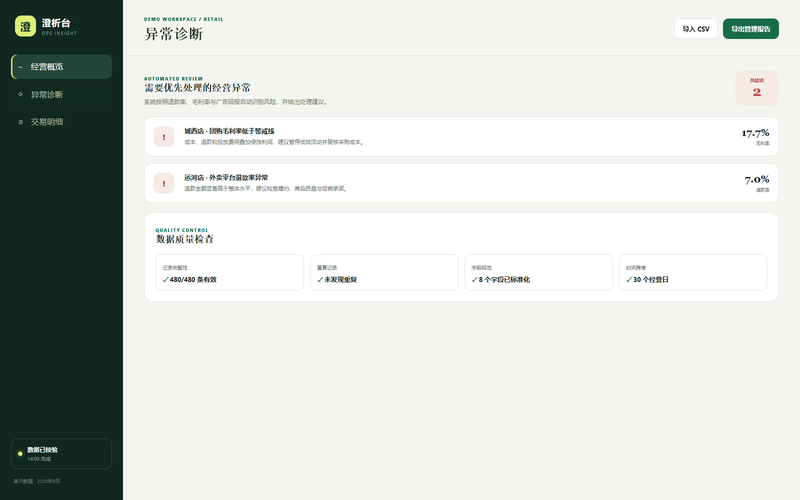This screenshot has width=800, height=500.
Task: Click the list icon beside 交易明细
Action: 20,122
